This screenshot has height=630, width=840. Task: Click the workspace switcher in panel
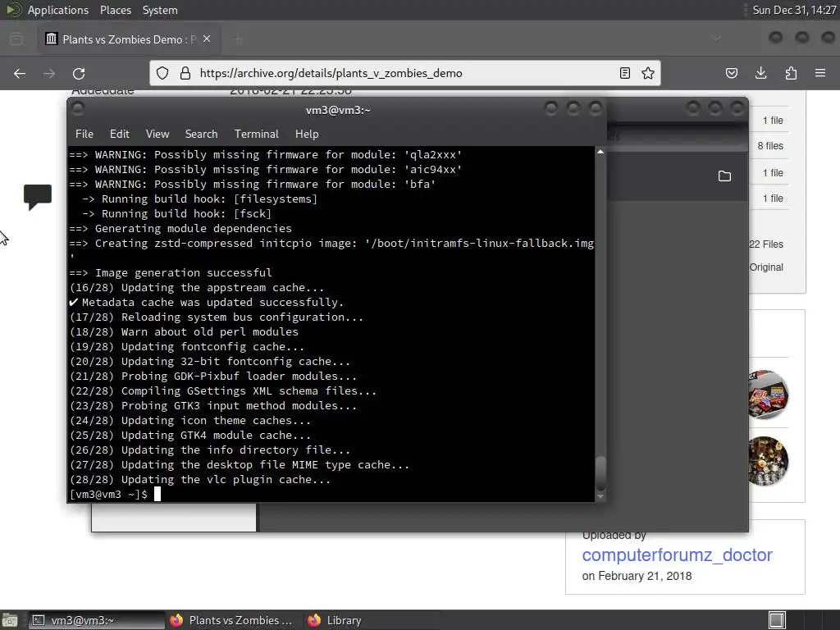(x=777, y=620)
